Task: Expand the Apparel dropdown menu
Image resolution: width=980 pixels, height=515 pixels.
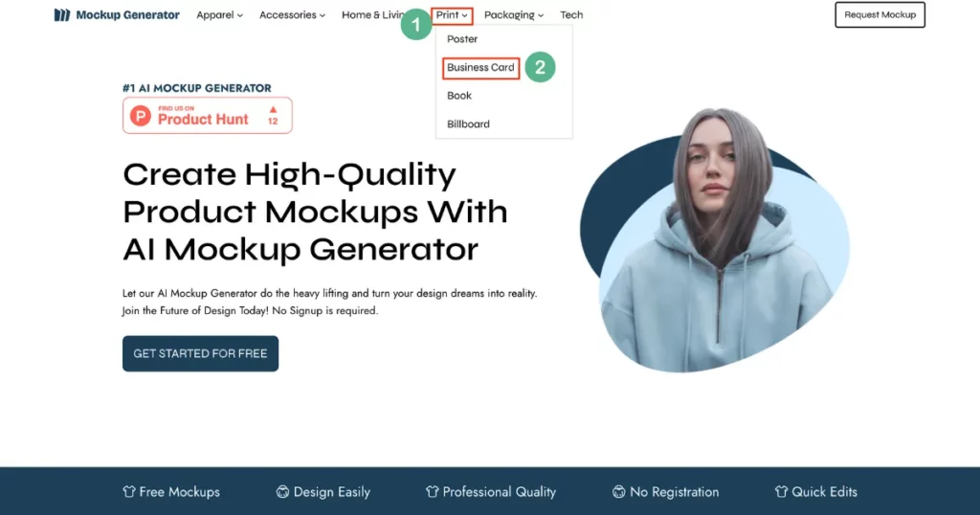Action: point(219,15)
